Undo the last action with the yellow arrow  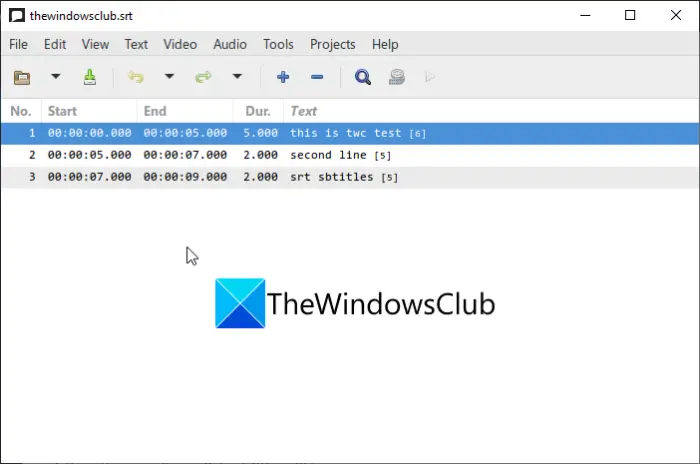tap(135, 77)
